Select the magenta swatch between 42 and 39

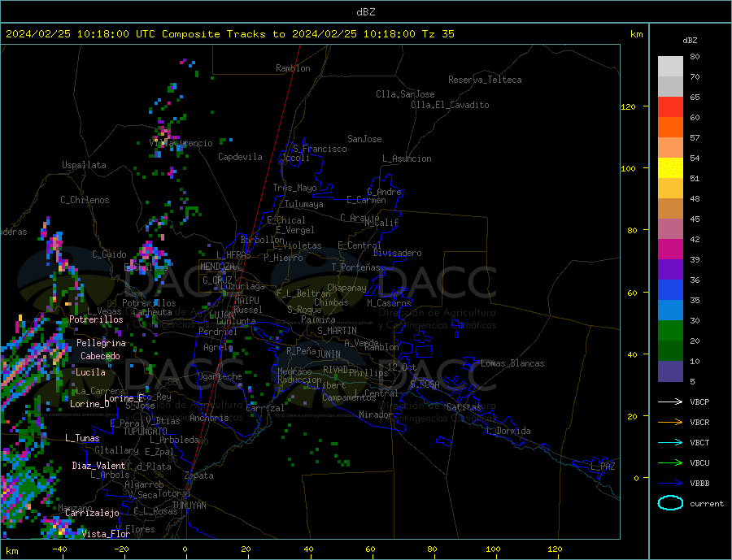click(x=670, y=250)
